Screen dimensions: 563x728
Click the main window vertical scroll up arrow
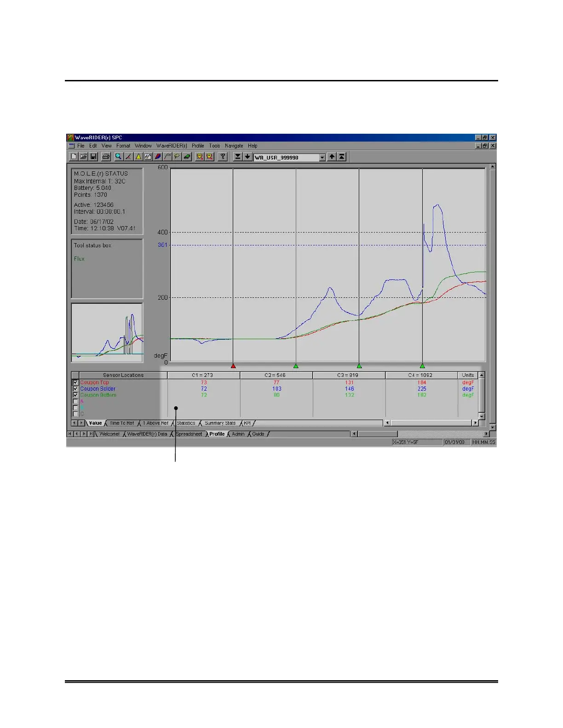point(493,167)
